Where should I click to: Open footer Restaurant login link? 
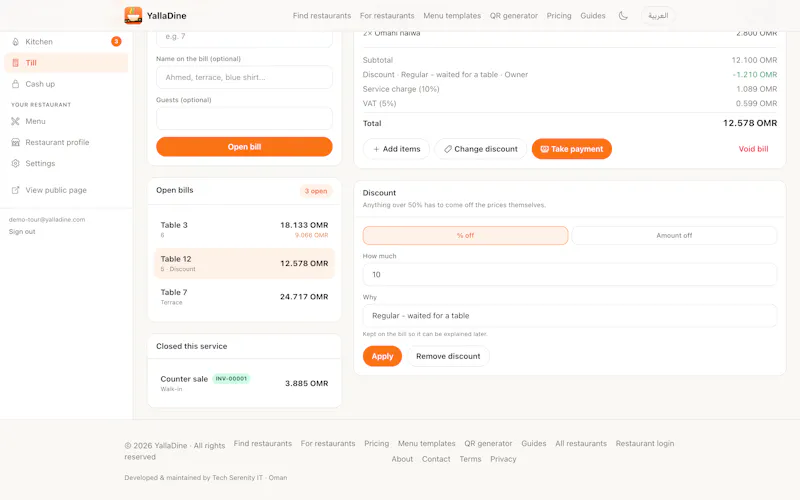point(644,443)
